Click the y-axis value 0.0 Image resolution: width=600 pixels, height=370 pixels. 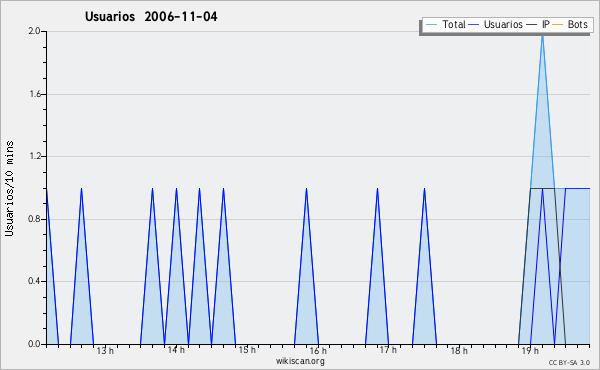tap(34, 344)
